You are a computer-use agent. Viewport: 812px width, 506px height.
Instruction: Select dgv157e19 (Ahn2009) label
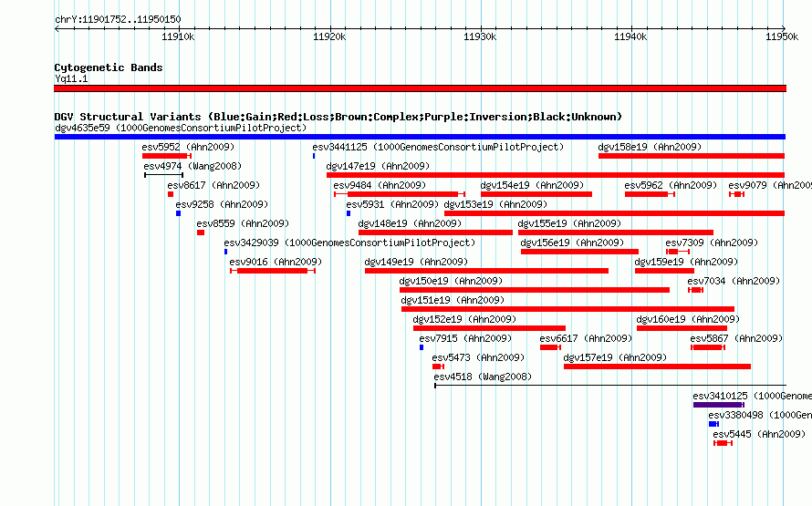click(x=615, y=357)
